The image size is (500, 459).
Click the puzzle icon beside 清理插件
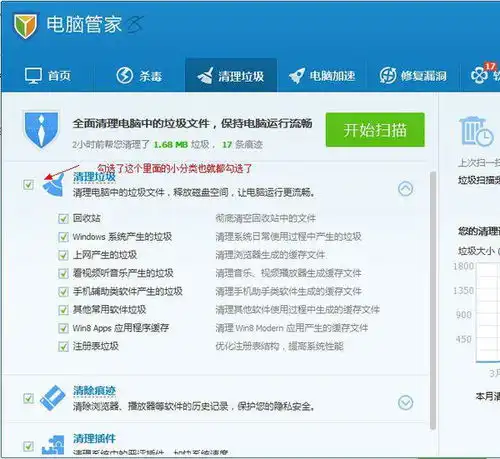pyautogui.click(x=53, y=445)
